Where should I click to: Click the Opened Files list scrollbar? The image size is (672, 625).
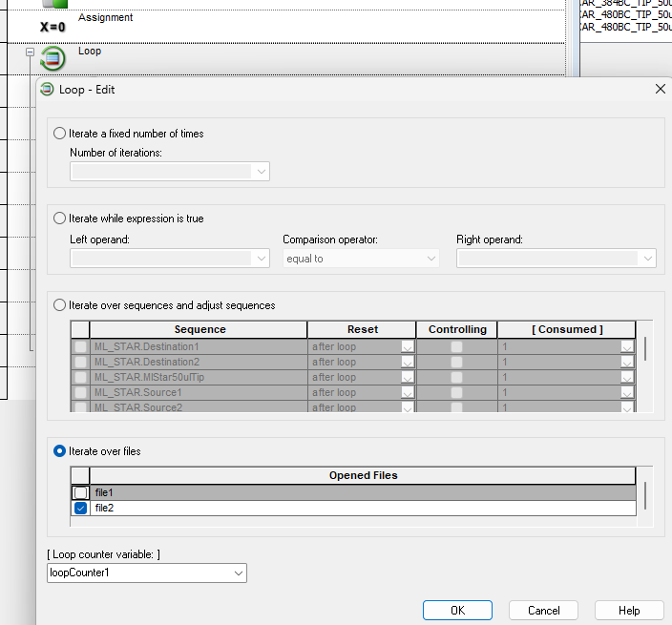tap(646, 495)
